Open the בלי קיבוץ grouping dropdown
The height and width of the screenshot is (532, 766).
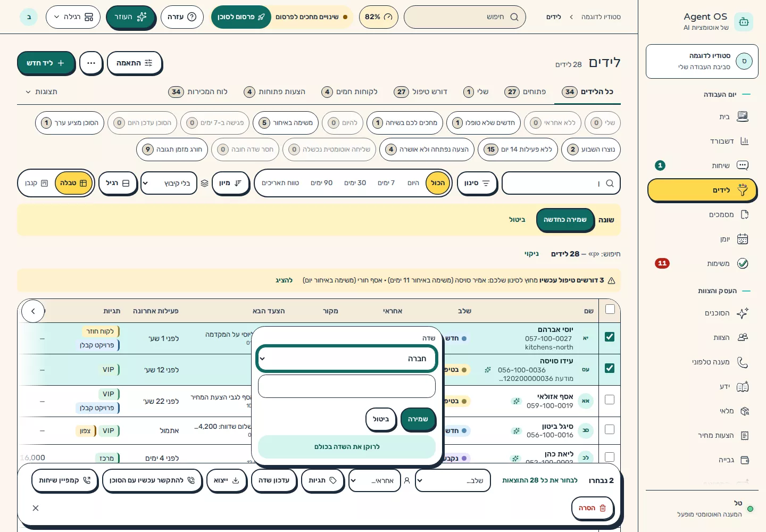pos(169,183)
